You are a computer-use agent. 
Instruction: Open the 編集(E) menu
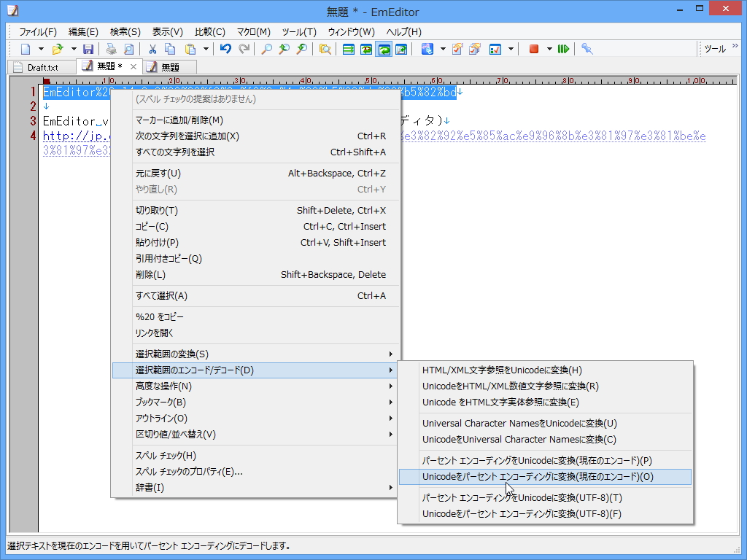pyautogui.click(x=83, y=32)
